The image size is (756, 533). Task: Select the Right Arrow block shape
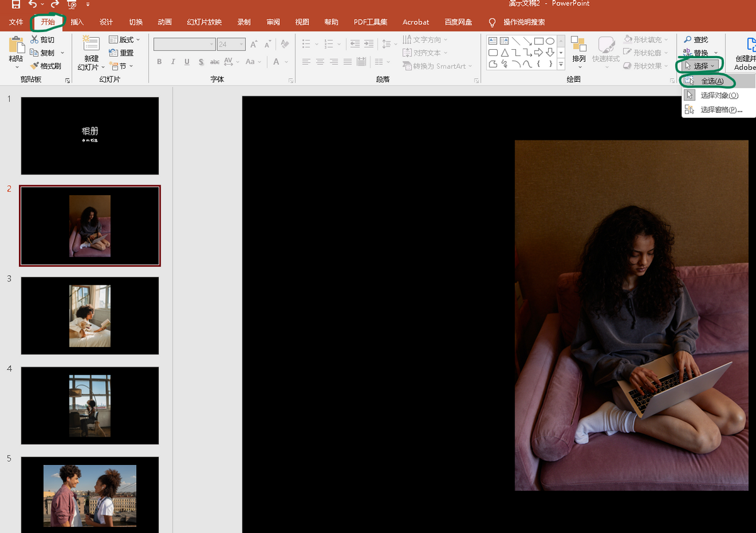pyautogui.click(x=539, y=52)
